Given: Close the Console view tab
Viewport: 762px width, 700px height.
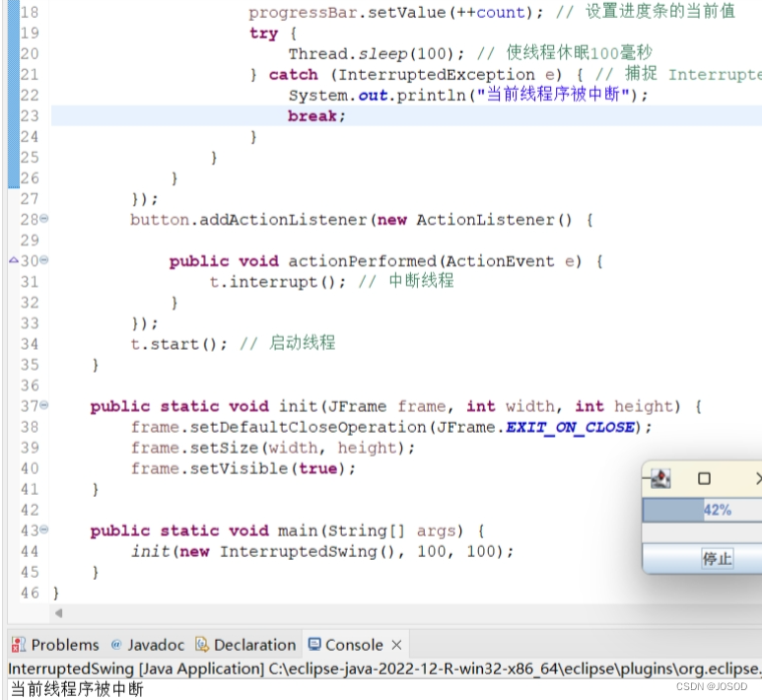Looking at the screenshot, I should coord(396,645).
